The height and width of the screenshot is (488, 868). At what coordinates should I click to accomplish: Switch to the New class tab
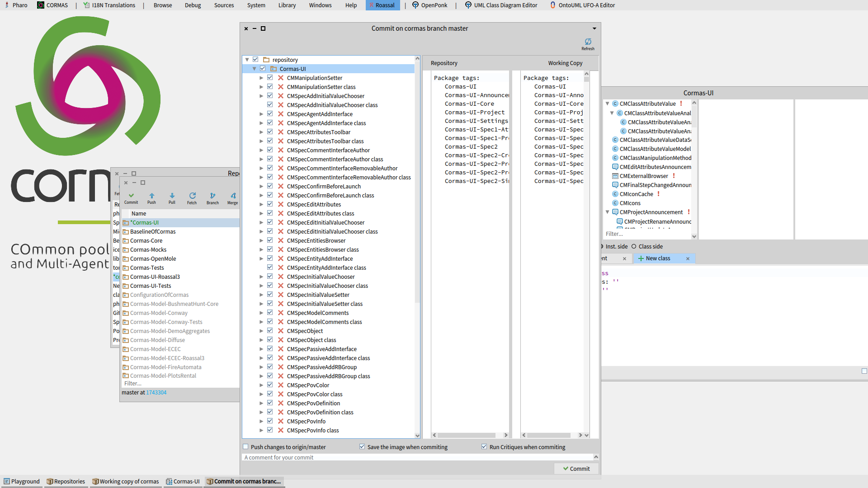658,258
